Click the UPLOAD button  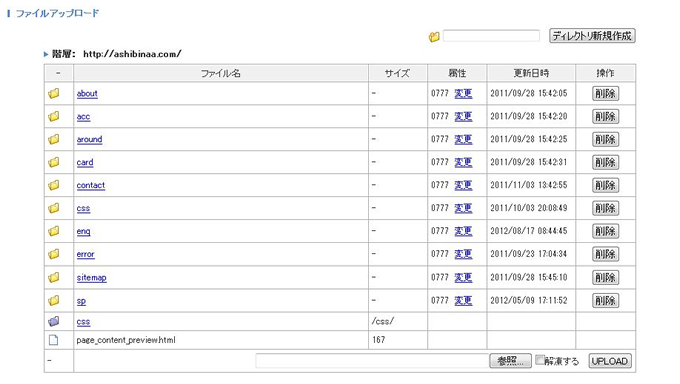tap(610, 361)
